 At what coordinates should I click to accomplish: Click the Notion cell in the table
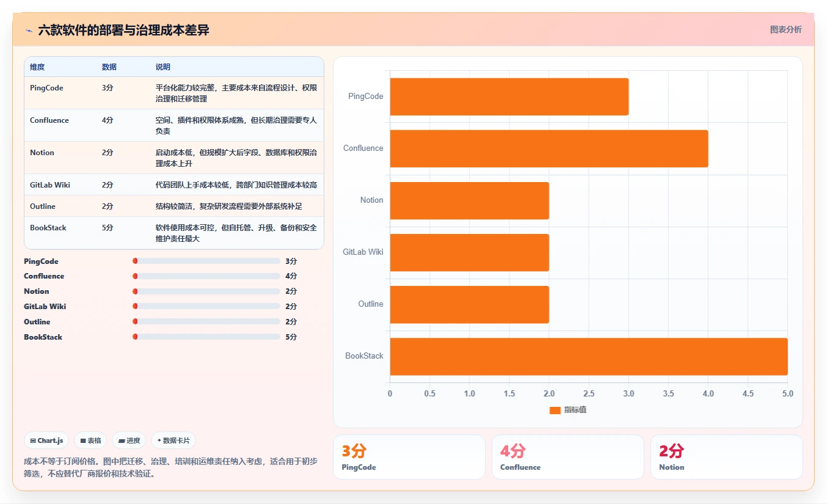pos(42,153)
